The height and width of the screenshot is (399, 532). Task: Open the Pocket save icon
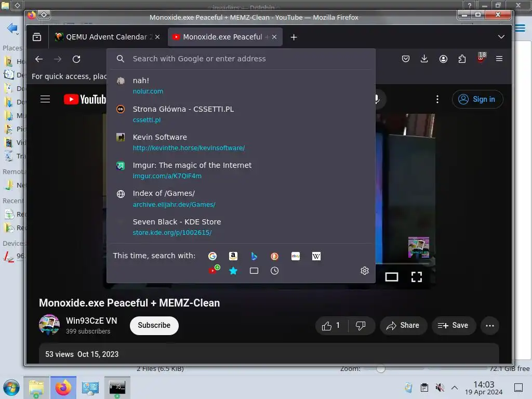coord(405,59)
